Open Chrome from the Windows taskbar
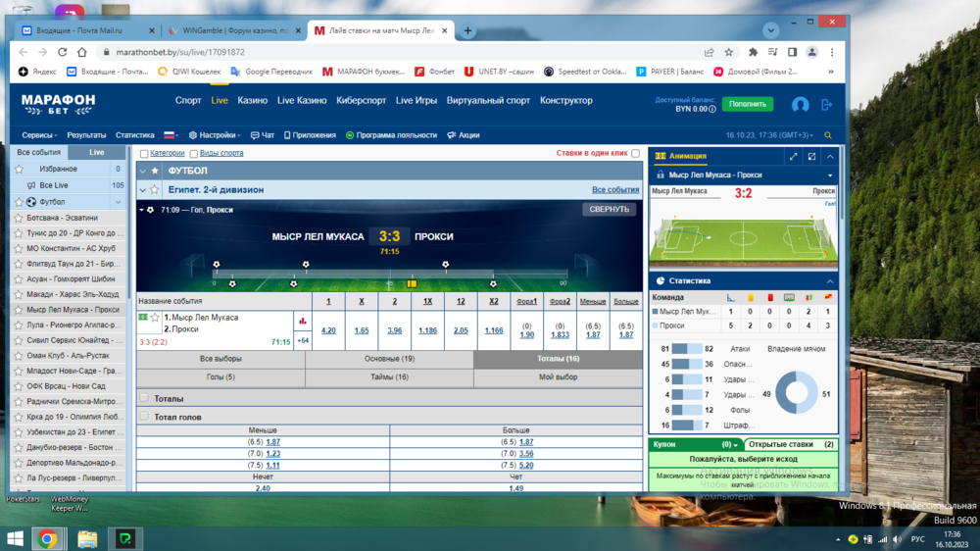Viewport: 980px width, 551px height. [47, 538]
